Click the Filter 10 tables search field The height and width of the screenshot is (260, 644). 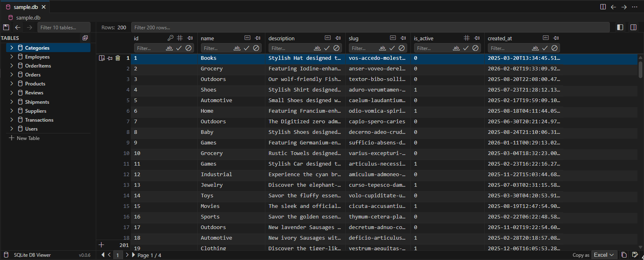tap(64, 27)
